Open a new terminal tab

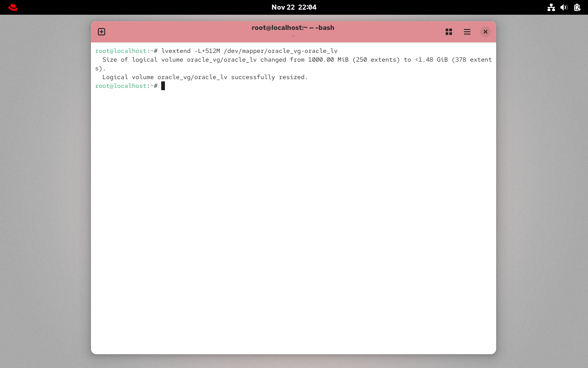pos(101,32)
